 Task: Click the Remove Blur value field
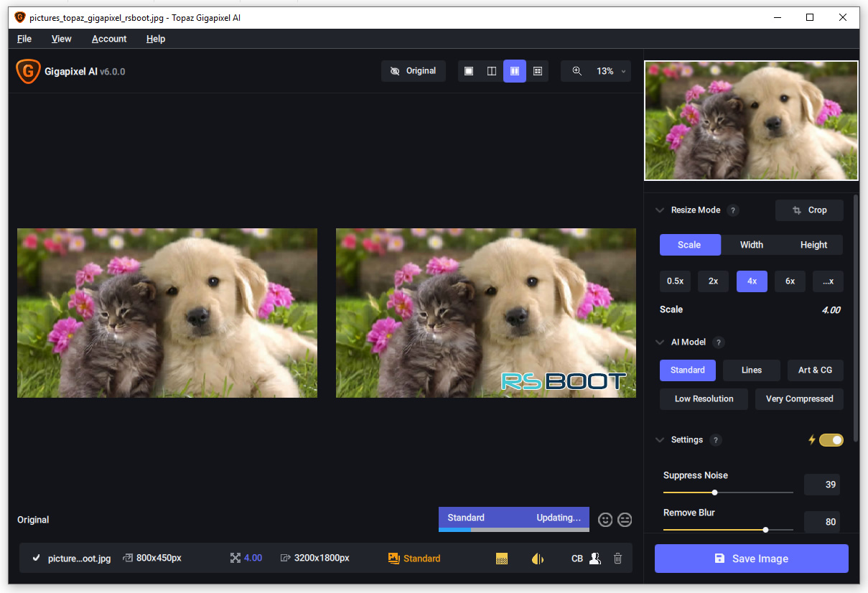point(821,522)
